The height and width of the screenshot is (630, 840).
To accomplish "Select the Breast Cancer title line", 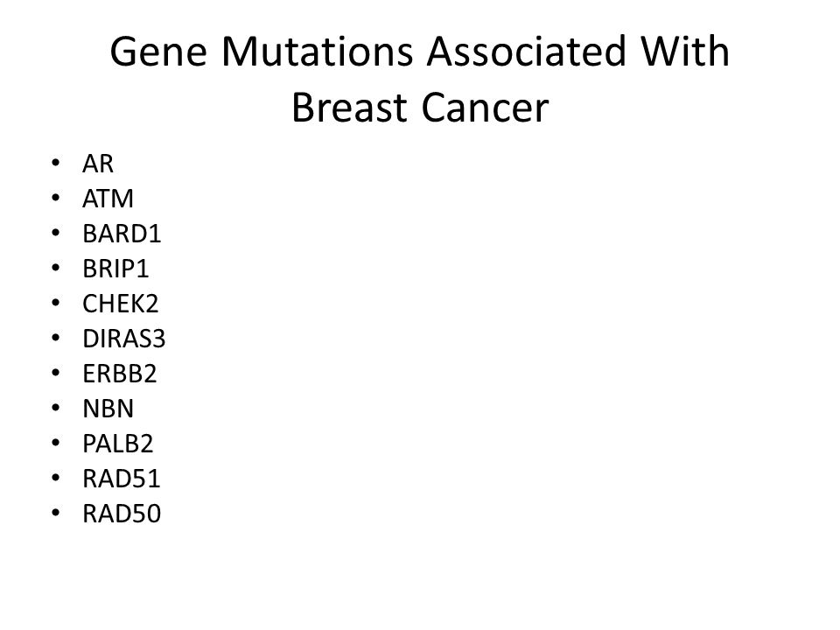I will [x=420, y=108].
